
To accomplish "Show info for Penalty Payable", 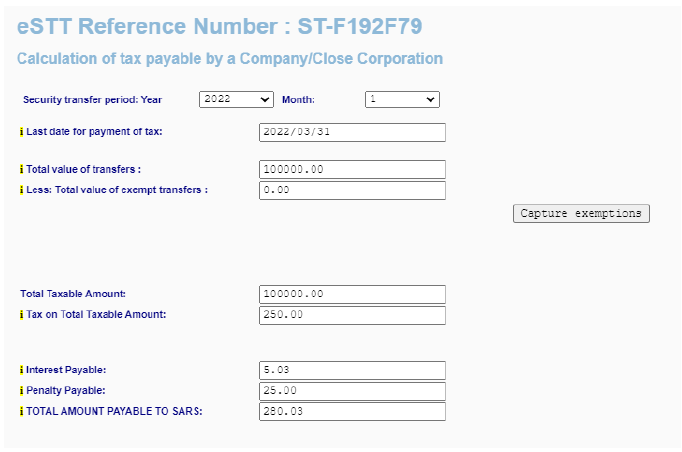I will tap(21, 391).
